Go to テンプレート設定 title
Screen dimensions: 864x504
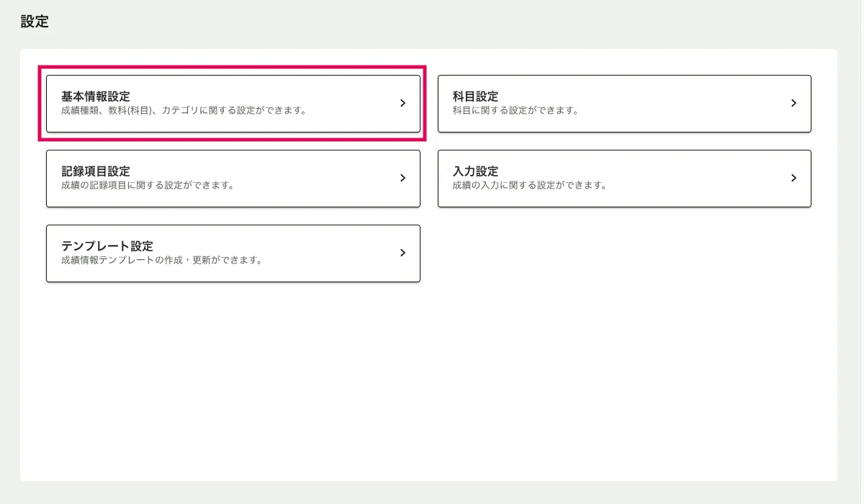pyautogui.click(x=107, y=246)
